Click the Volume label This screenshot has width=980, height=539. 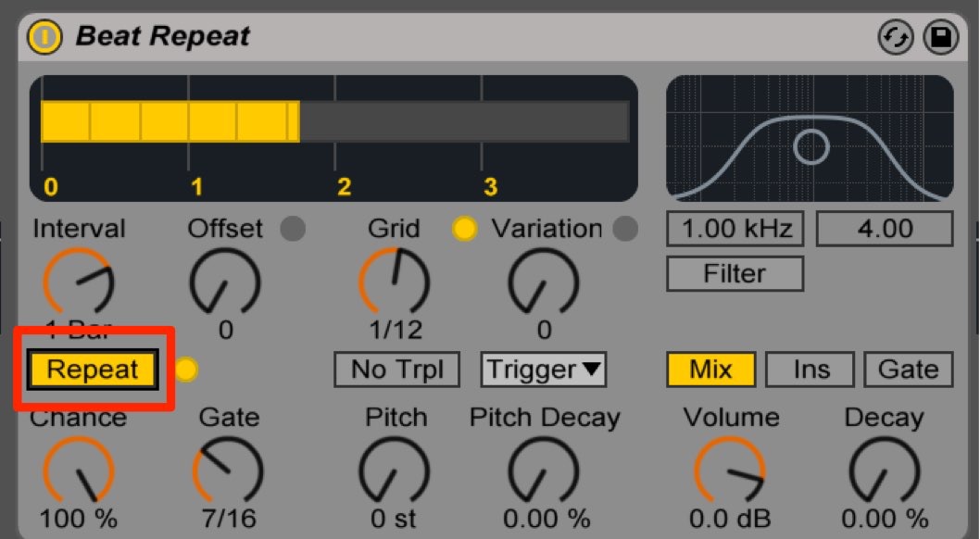(731, 417)
